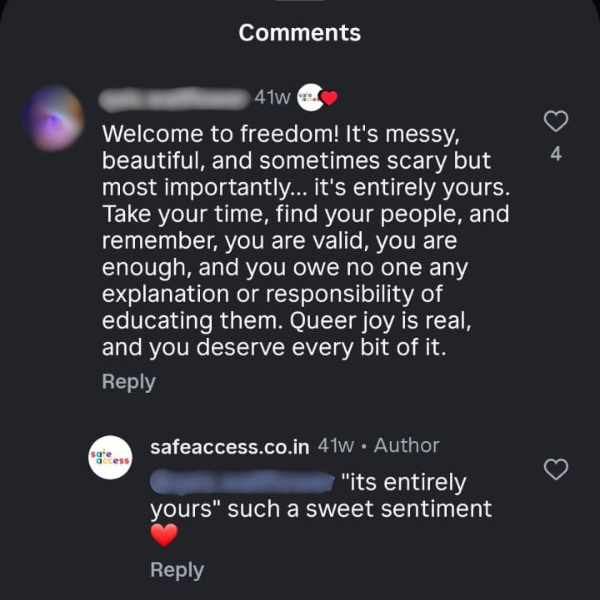The width and height of the screenshot is (600, 600).
Task: Like the "Welcome to freedom!" comment
Action: pyautogui.click(x=555, y=122)
